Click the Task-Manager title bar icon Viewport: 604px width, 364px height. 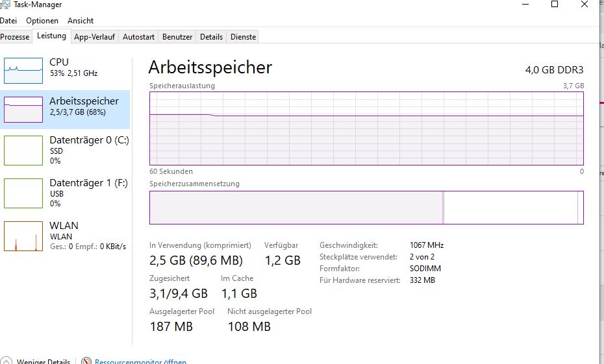tap(6, 4)
